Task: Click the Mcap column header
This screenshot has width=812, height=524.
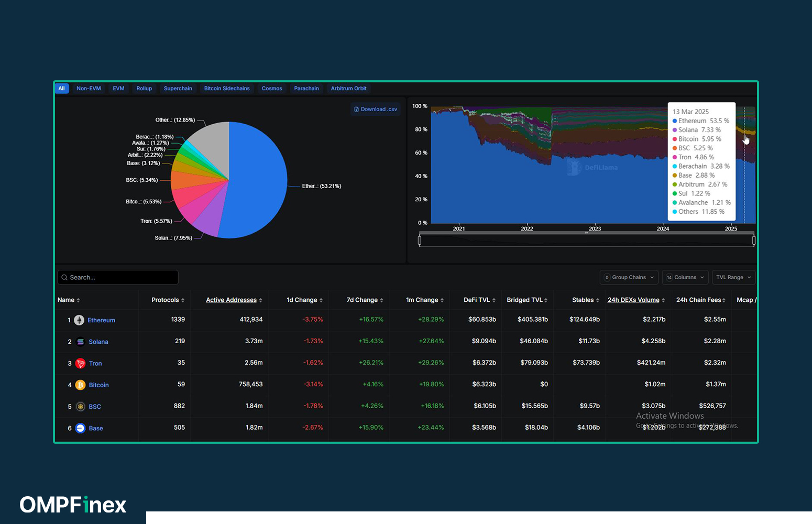Action: [x=746, y=300]
